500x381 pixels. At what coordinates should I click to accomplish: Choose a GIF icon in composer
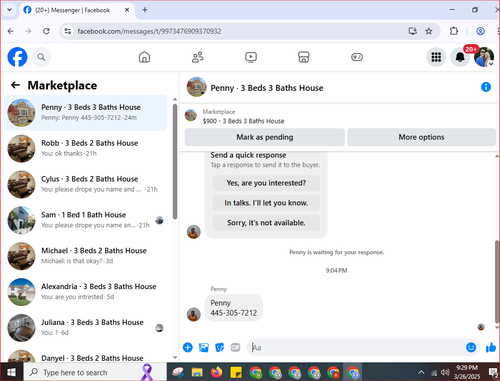pos(235,347)
